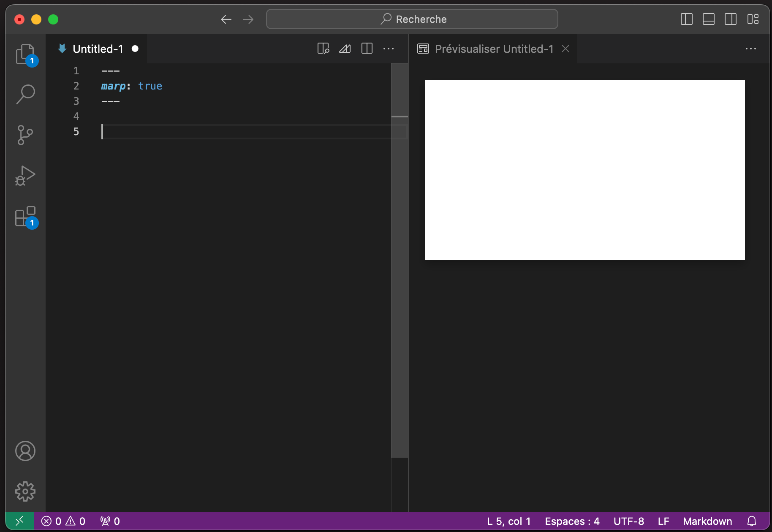Open the customize layout menu

(753, 19)
